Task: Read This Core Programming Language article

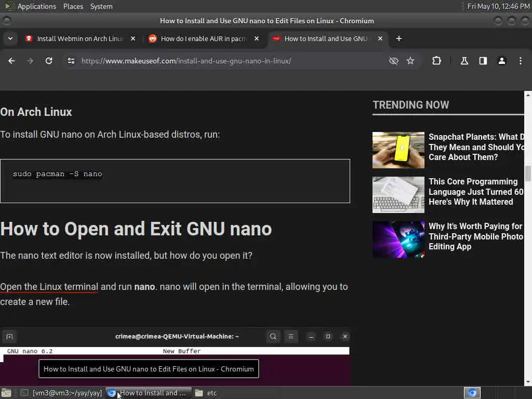Action: pos(476,192)
